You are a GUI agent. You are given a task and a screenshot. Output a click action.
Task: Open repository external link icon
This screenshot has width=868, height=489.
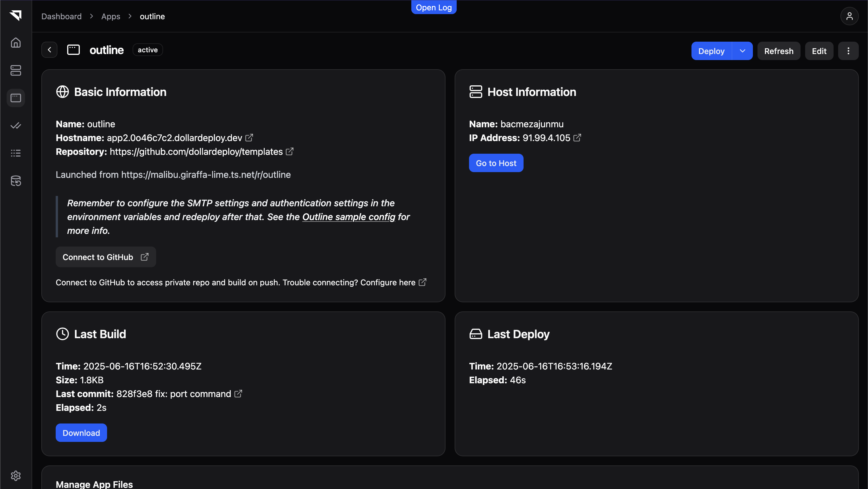[289, 151]
